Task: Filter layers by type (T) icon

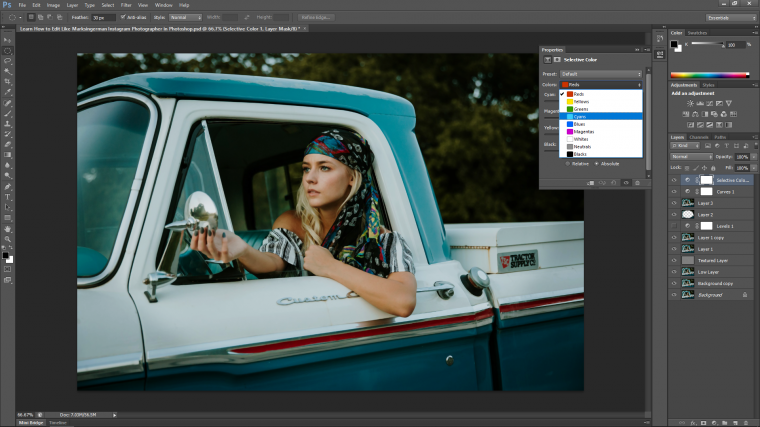Action: click(x=726, y=145)
